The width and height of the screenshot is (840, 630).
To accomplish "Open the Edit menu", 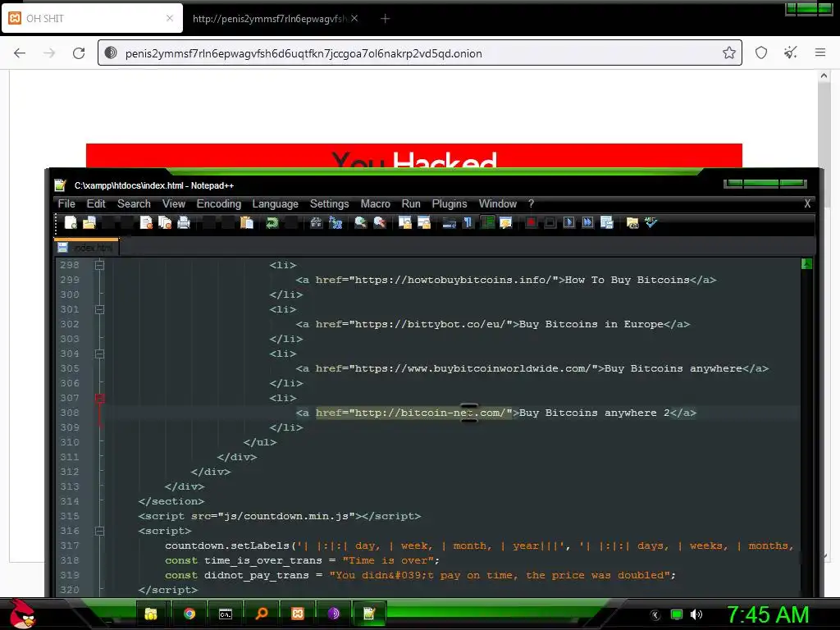I will 96,203.
